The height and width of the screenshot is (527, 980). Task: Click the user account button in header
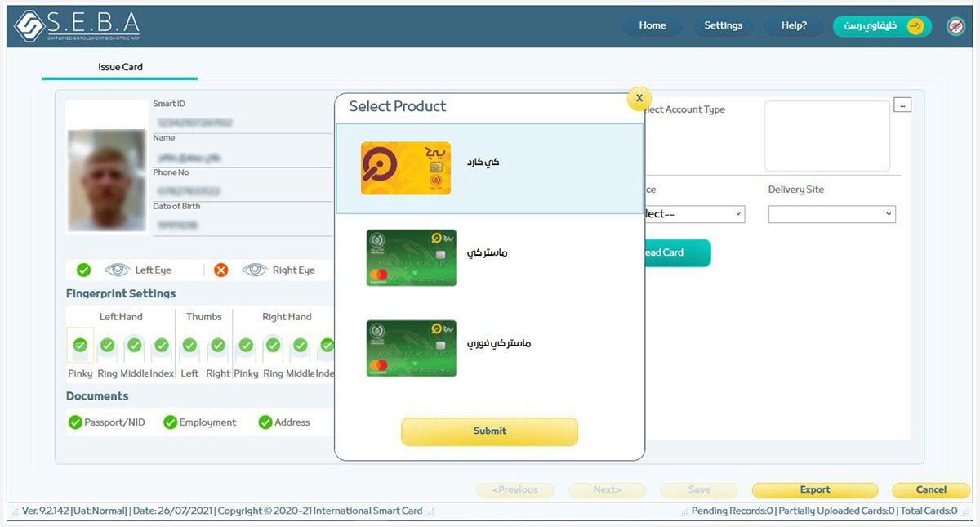click(882, 26)
